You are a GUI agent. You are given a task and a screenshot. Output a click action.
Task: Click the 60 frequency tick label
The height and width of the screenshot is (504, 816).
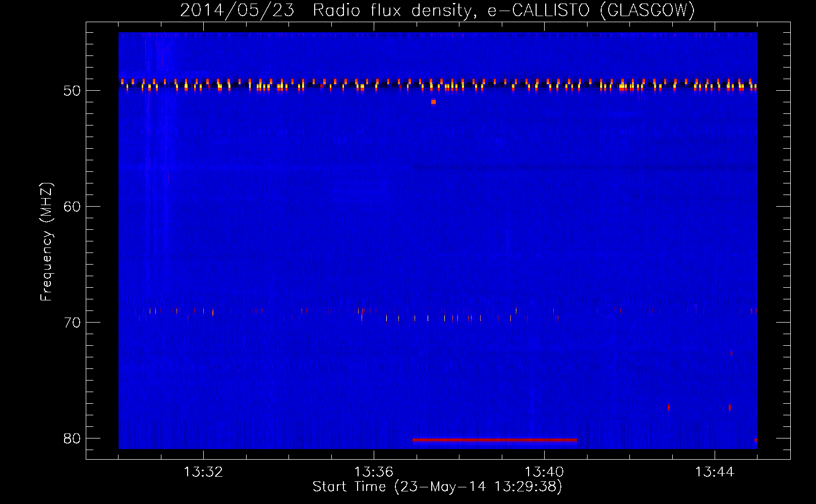point(72,207)
